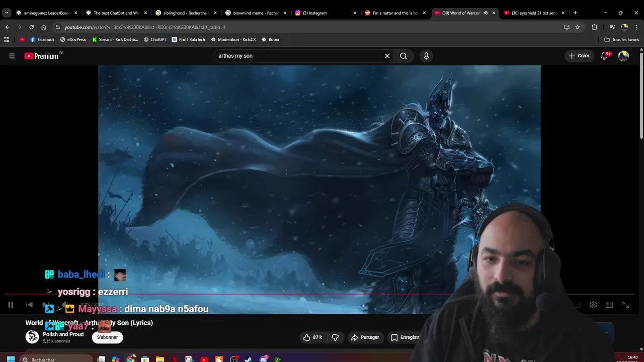Open media control music-list icon
Screen dimensions: 644x362
[x=612, y=27]
